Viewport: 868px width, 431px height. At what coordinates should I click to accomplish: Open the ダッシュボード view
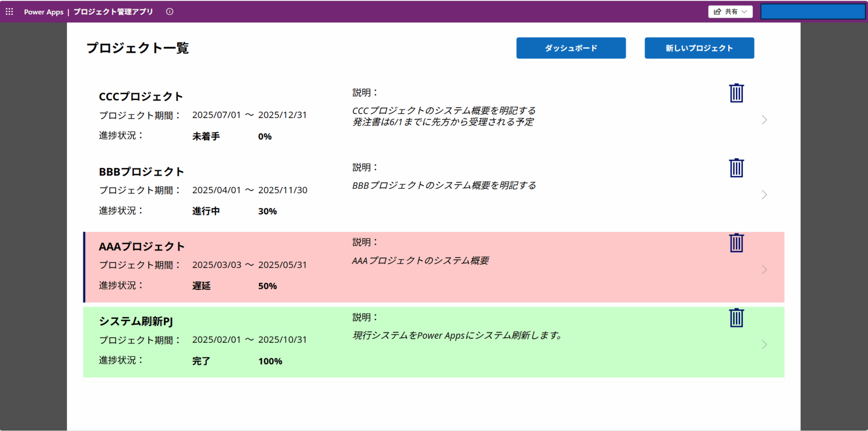tap(571, 48)
